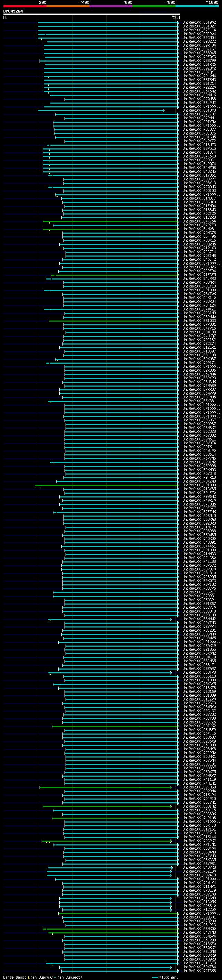Select label UniRef100_B6T6H3
This screenshot has width=222, height=980.
tap(199, 80)
